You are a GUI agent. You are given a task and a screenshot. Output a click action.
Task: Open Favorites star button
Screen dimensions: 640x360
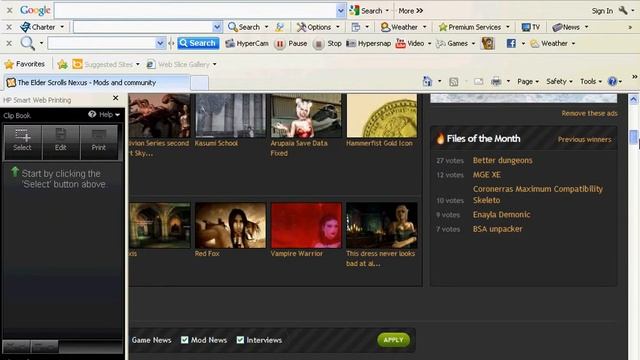(24, 64)
